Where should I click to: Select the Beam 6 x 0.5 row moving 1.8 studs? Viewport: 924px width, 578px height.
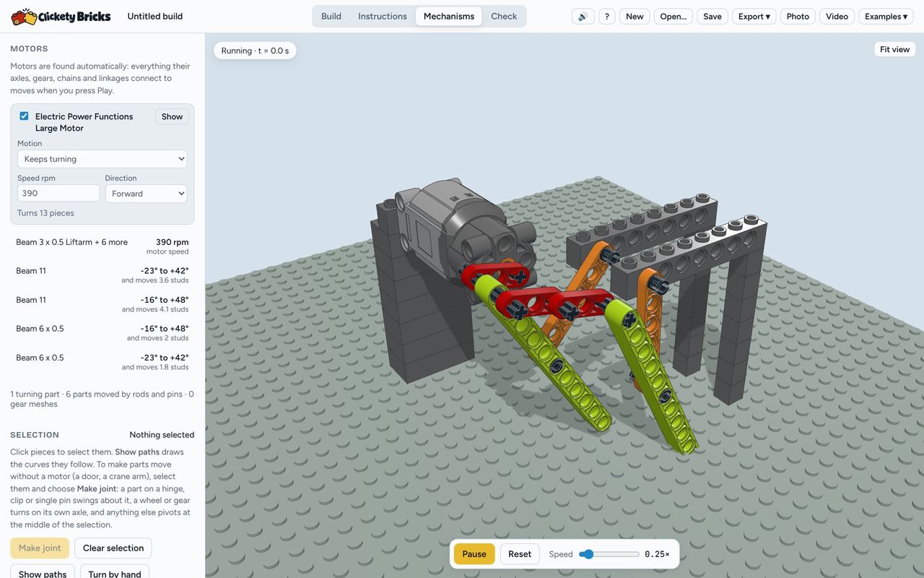tap(102, 362)
